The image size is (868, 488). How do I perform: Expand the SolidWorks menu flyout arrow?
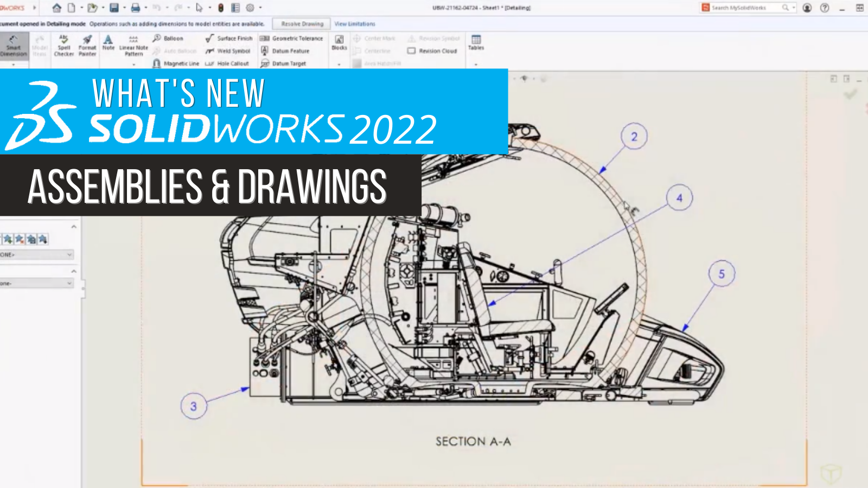pyautogui.click(x=35, y=8)
